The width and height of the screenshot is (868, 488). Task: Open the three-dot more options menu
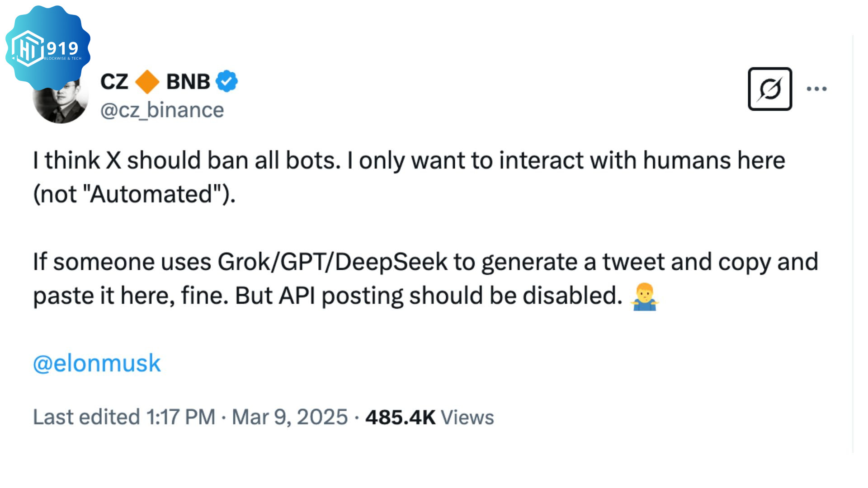816,89
